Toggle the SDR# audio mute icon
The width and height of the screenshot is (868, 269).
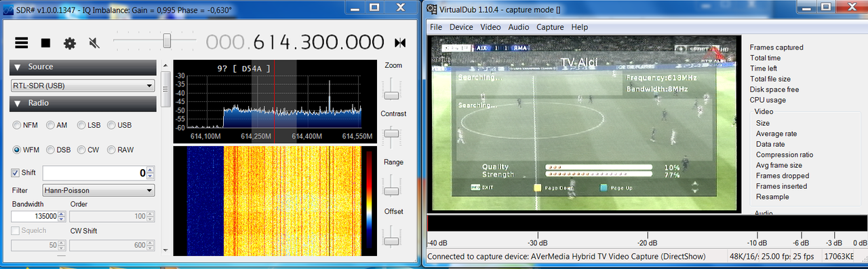pos(94,43)
